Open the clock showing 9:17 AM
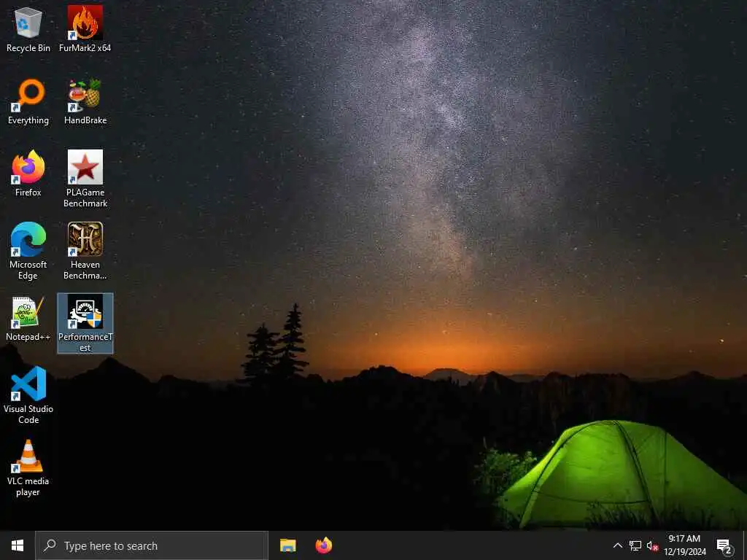Image resolution: width=747 pixels, height=560 pixels. coord(684,545)
